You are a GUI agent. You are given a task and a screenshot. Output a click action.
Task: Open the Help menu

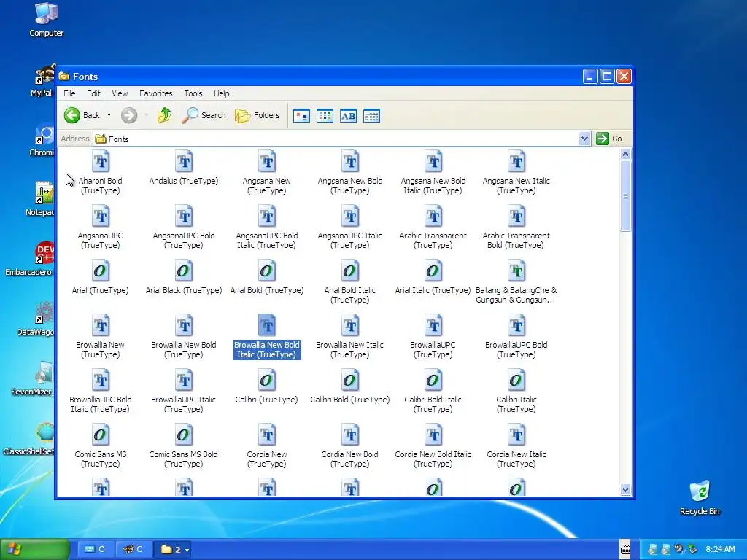point(221,93)
